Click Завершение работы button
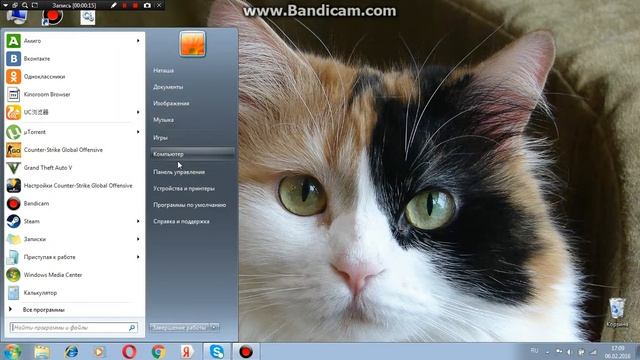The height and width of the screenshot is (360, 640). pyautogui.click(x=180, y=327)
